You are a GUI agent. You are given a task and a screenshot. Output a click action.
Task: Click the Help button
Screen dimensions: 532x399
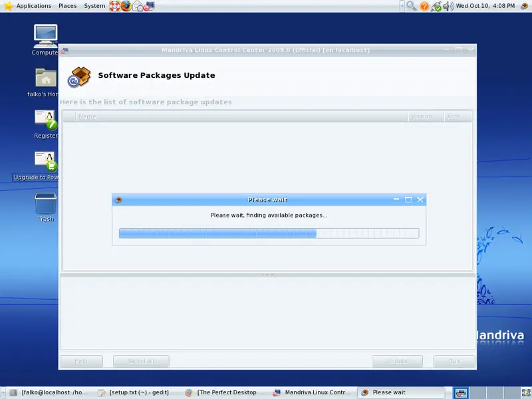(x=81, y=361)
